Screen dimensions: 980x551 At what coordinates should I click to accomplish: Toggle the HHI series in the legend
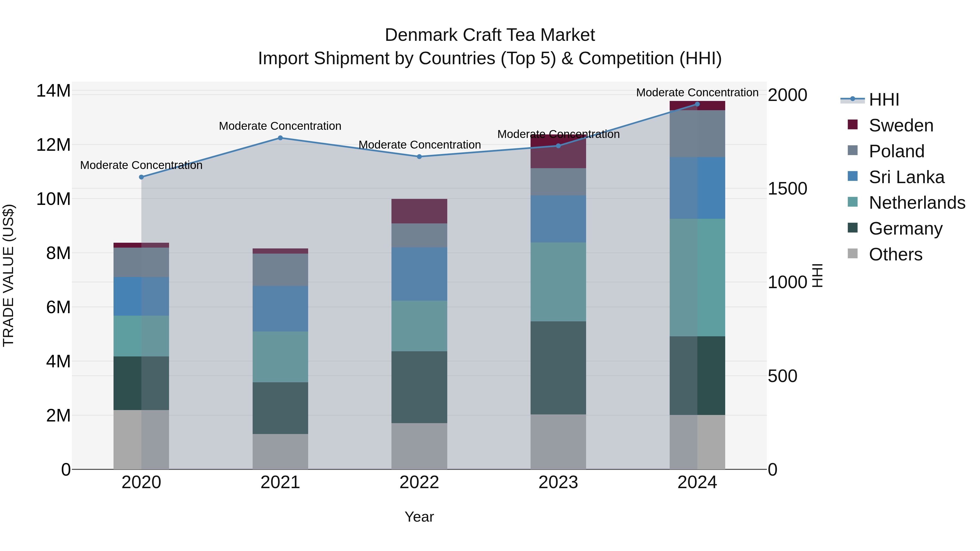(870, 100)
